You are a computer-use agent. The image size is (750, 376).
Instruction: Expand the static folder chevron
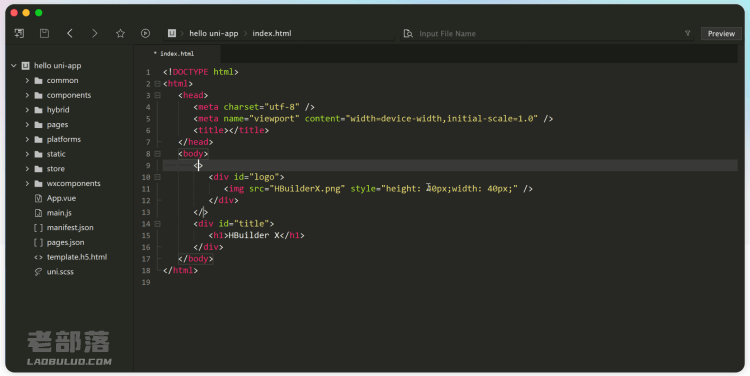tap(27, 154)
